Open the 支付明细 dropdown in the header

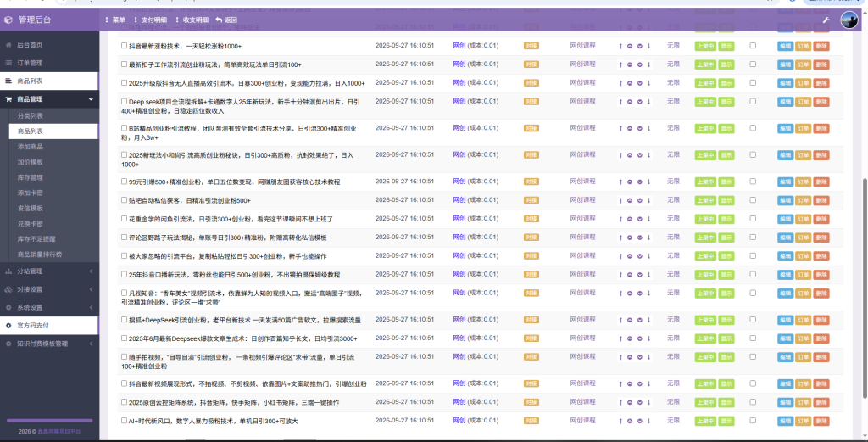151,20
